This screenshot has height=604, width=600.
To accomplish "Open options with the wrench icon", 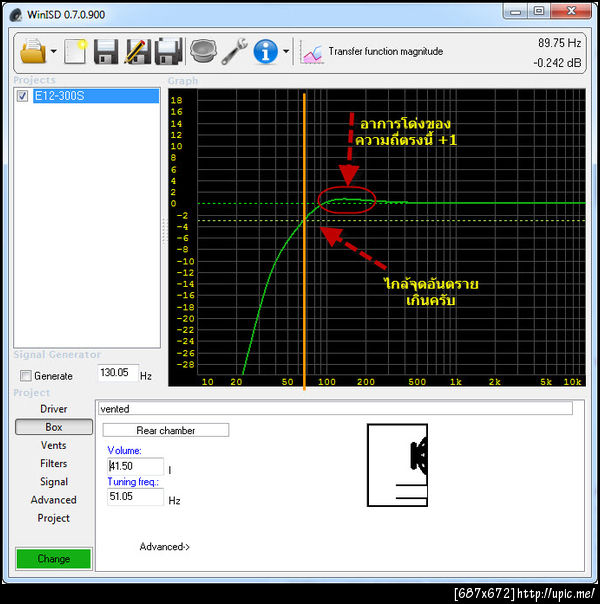I will [x=234, y=51].
